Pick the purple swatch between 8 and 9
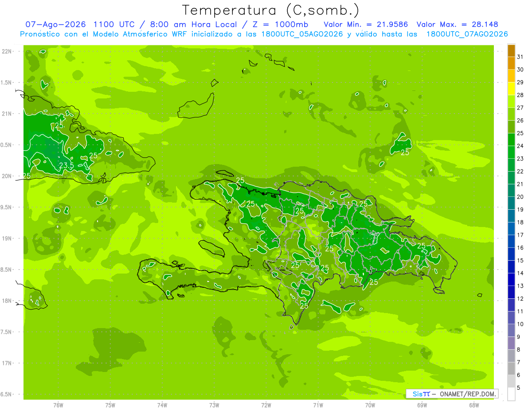 [511, 343]
